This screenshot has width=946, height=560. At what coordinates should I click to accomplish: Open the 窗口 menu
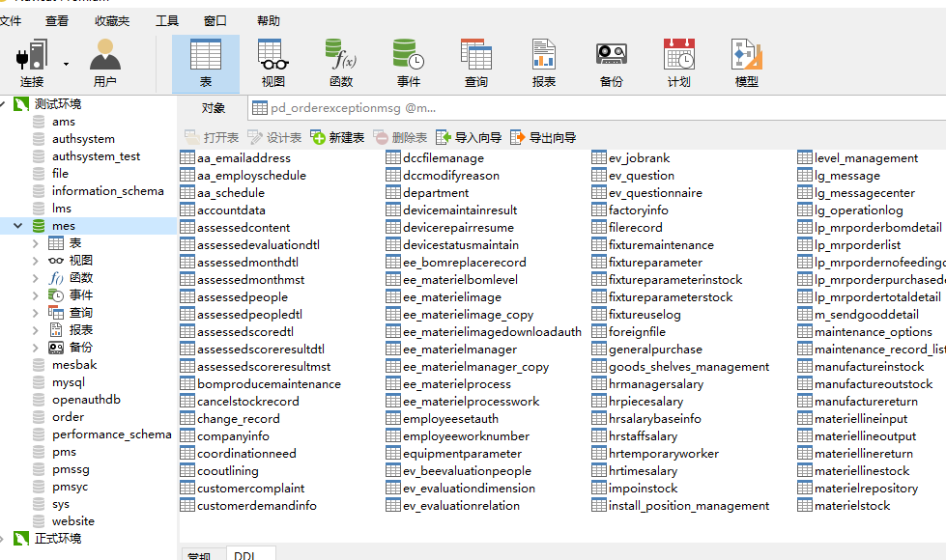pos(215,21)
